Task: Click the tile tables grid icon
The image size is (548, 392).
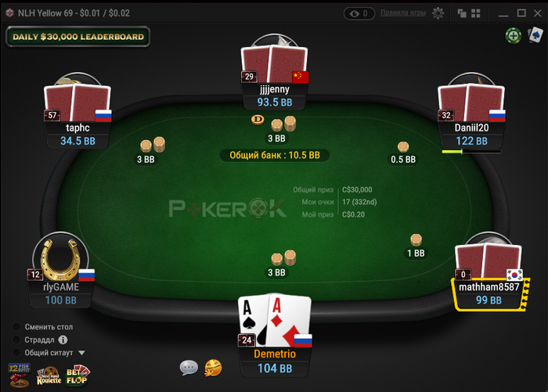Action: [x=476, y=13]
